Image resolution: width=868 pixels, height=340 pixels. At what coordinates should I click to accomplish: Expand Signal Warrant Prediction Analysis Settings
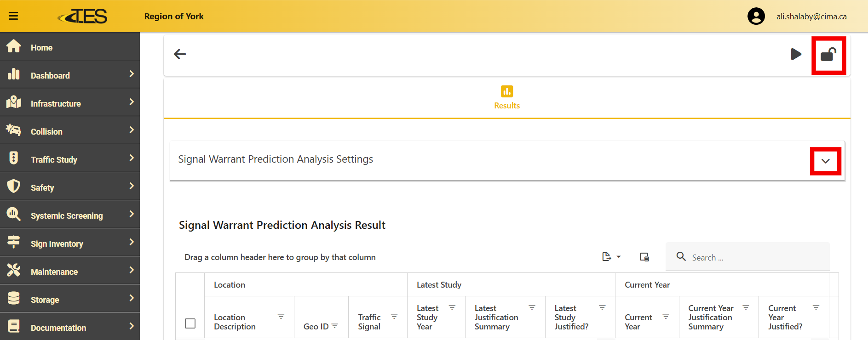click(825, 161)
